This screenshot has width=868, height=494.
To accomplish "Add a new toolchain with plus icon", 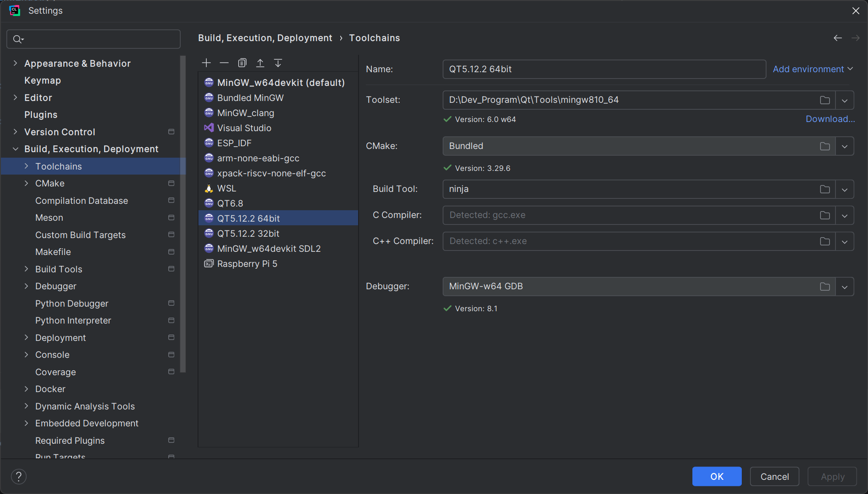I will click(206, 63).
